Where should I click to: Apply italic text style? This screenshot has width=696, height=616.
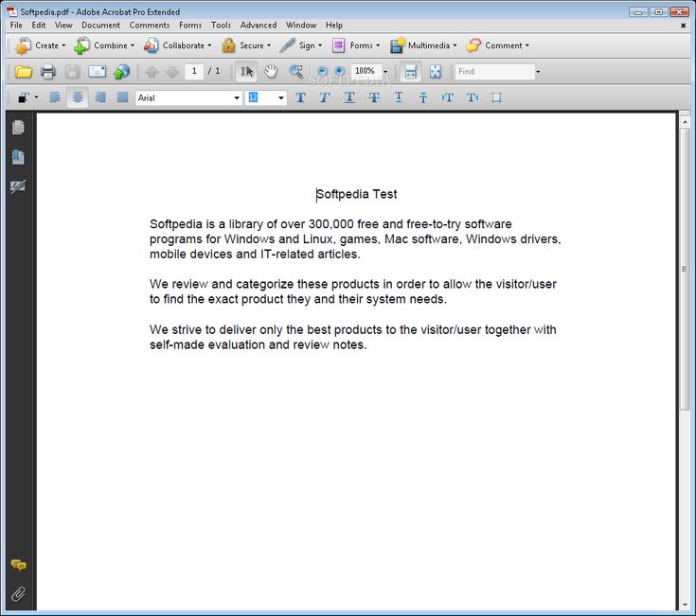click(x=325, y=97)
